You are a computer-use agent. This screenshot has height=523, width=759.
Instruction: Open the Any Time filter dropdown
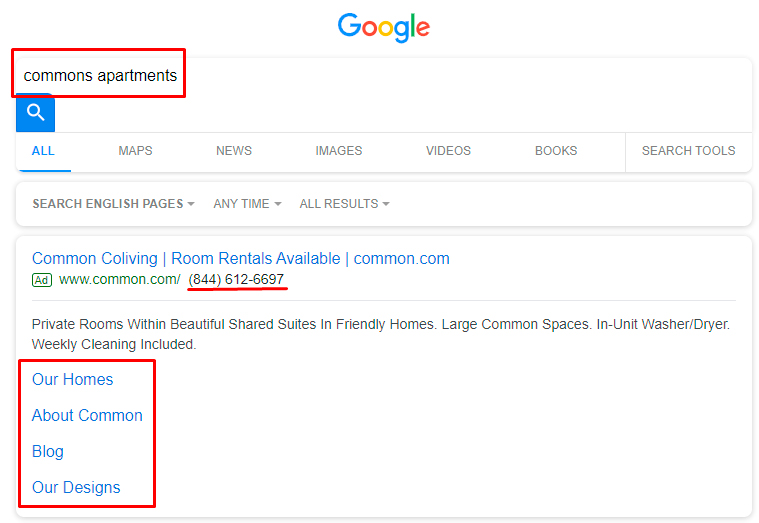point(247,204)
